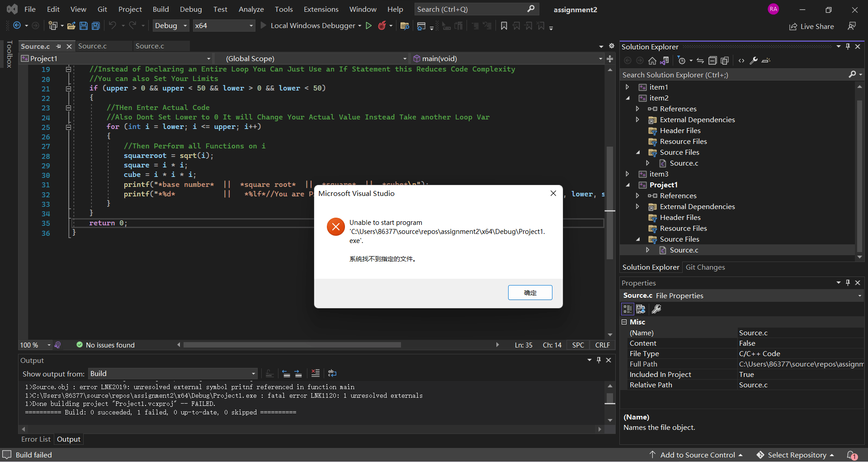This screenshot has height=462, width=868.
Task: Toggle a bookmark with the toolbar bookmark icon
Action: click(x=504, y=26)
